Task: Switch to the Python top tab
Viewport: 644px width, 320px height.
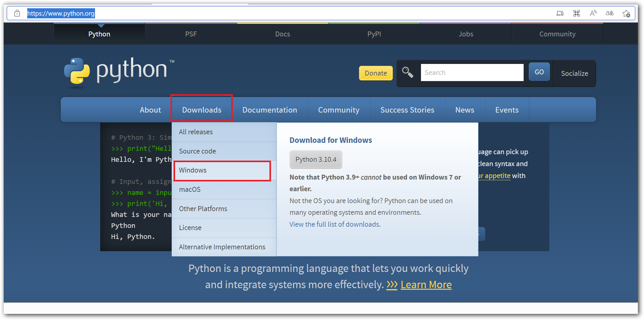Action: pos(99,34)
